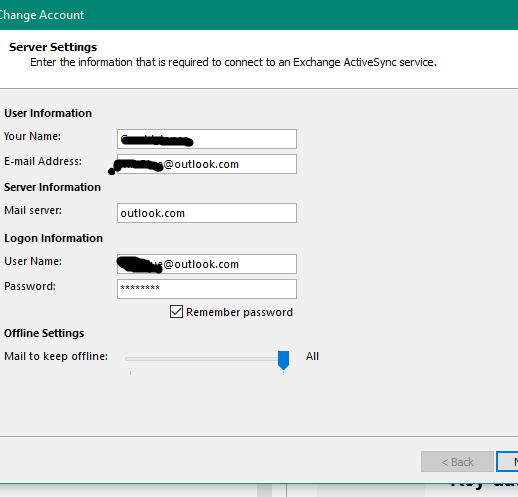Viewport: 518px width, 497px height.
Task: Click the Server Settings heading text
Action: (53, 47)
